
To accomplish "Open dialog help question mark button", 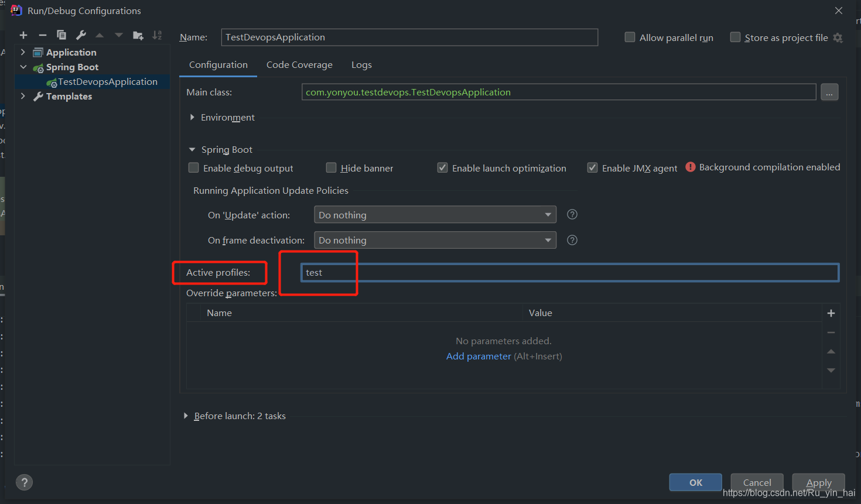I will click(x=24, y=482).
